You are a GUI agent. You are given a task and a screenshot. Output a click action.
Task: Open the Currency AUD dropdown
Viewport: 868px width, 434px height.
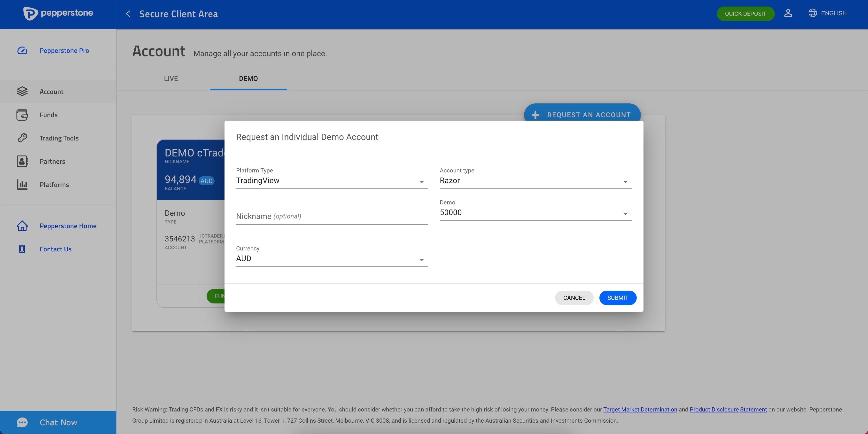coord(332,258)
